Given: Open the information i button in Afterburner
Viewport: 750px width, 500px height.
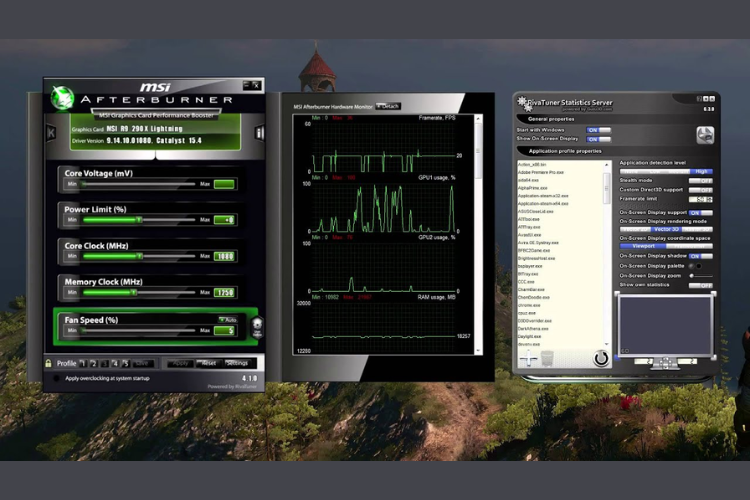Looking at the screenshot, I should [x=259, y=133].
